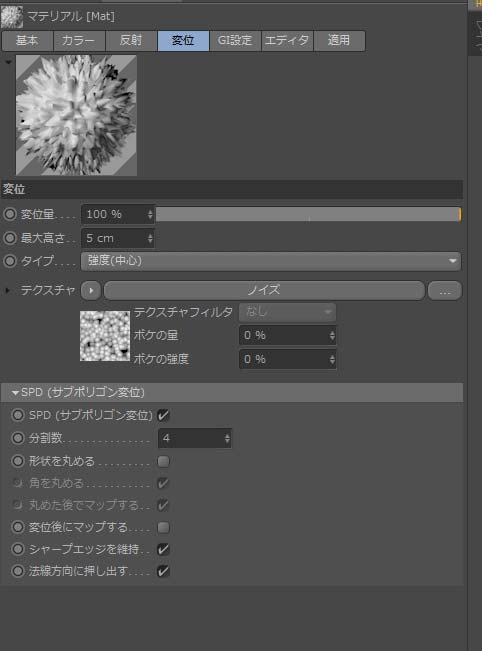Uncheck the 法線方向に押し出す checkbox
The width and height of the screenshot is (482, 651).
pos(164,571)
